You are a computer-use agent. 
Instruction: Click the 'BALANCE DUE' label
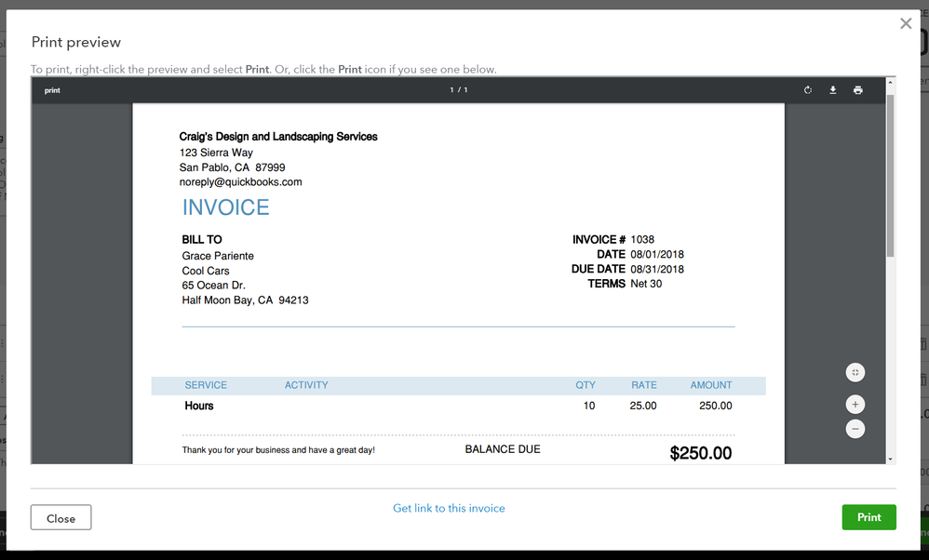[x=503, y=449]
